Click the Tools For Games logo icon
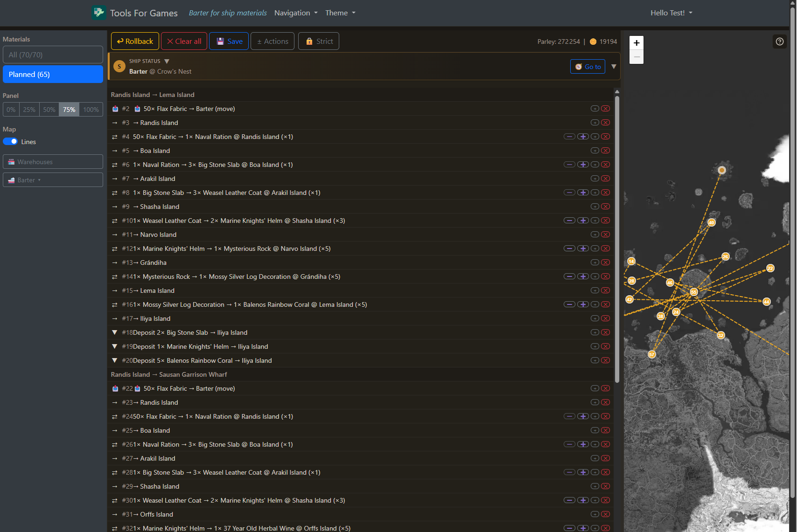 click(x=98, y=13)
